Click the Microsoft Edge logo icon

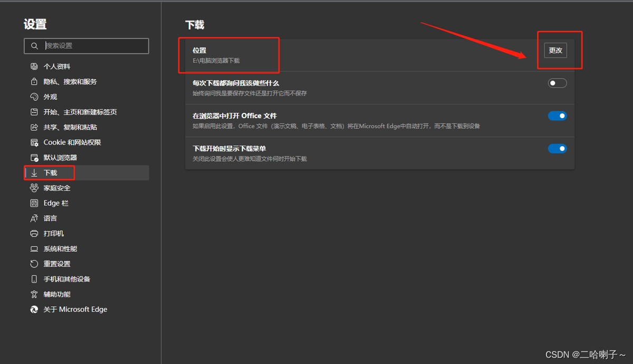pos(34,310)
